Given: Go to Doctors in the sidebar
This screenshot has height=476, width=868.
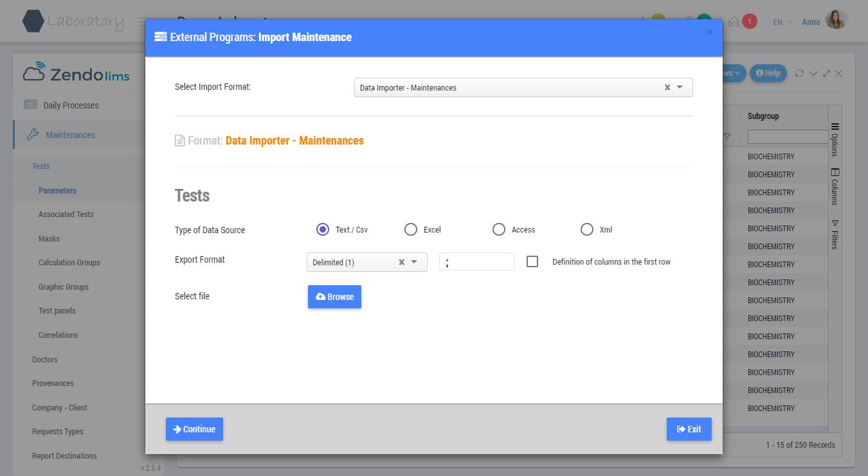Looking at the screenshot, I should [x=45, y=359].
